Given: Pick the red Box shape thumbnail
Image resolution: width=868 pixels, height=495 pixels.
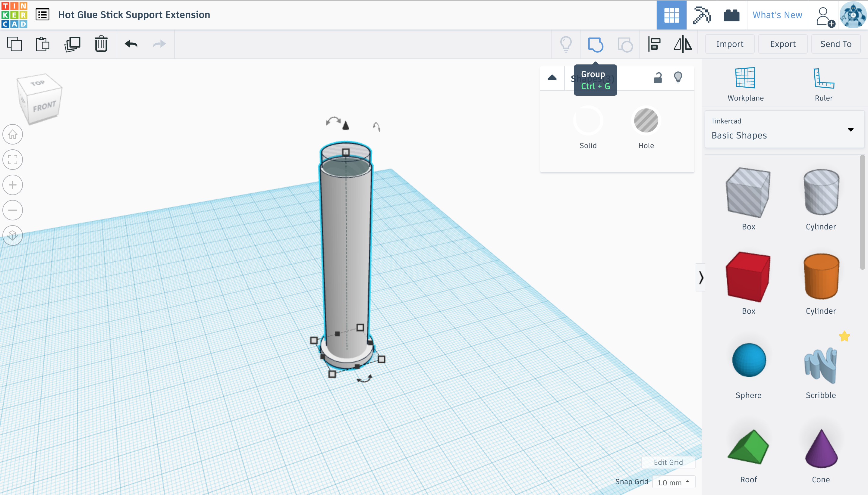Looking at the screenshot, I should pyautogui.click(x=748, y=277).
